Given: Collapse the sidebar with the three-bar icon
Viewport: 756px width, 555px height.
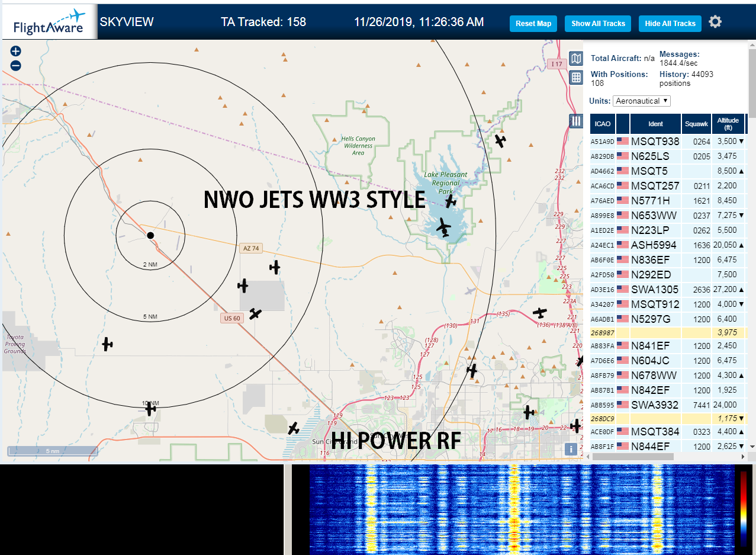Looking at the screenshot, I should [x=576, y=121].
